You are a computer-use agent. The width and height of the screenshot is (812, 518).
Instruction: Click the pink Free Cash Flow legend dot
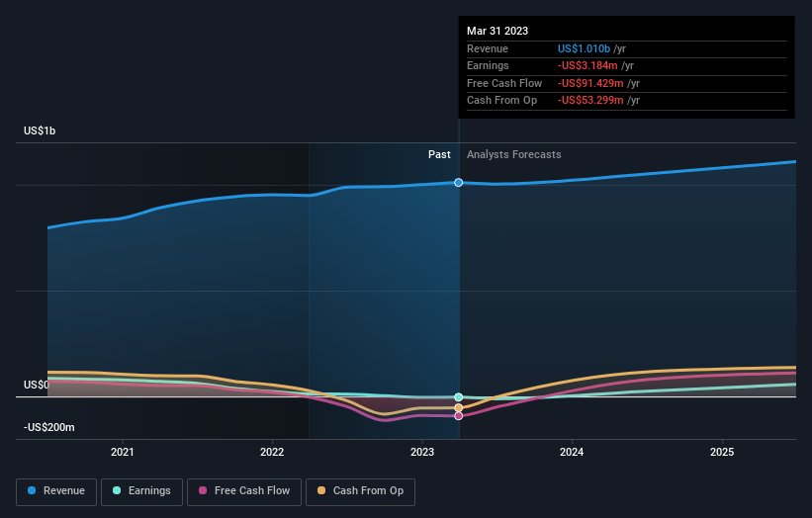click(x=203, y=490)
